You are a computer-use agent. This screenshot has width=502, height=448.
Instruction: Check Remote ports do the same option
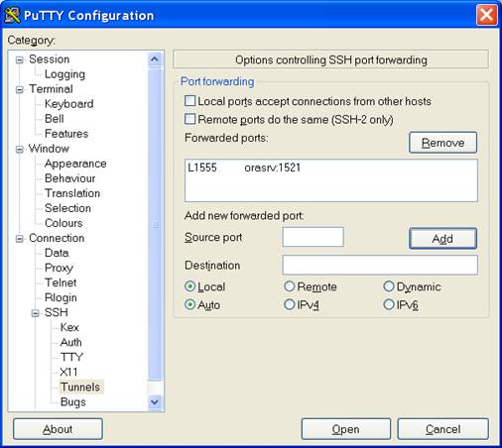click(x=190, y=119)
